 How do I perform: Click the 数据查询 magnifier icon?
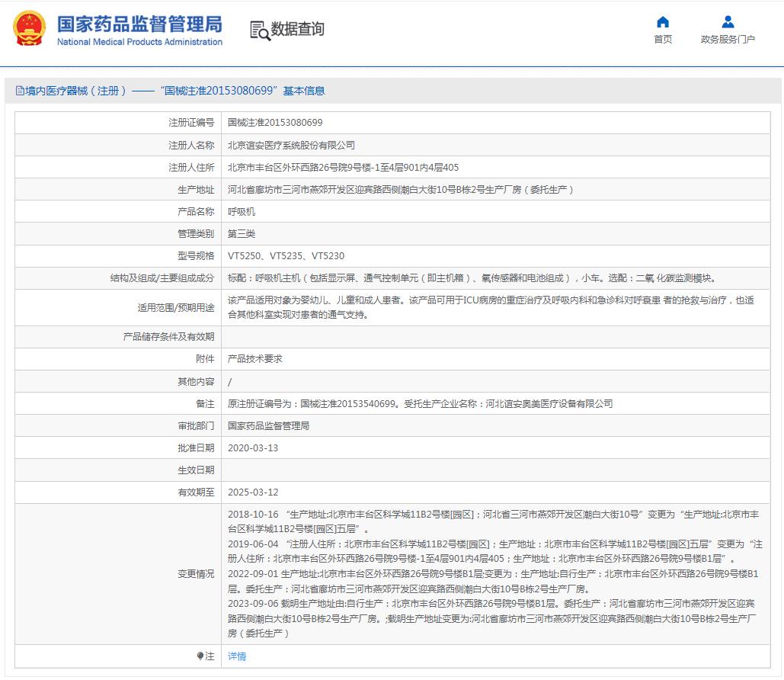[260, 30]
